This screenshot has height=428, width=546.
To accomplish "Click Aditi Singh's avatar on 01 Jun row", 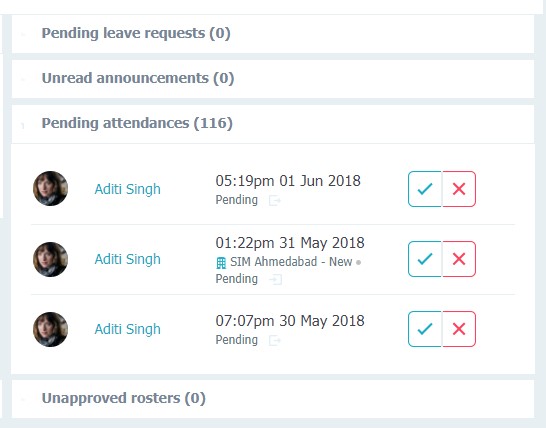I will tap(50, 188).
